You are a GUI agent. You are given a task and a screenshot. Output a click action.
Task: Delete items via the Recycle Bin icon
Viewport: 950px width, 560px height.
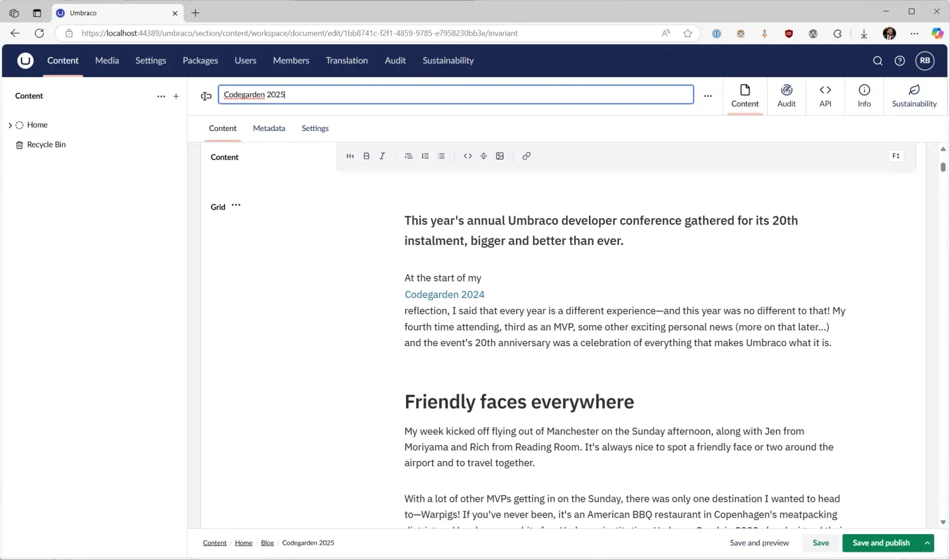coord(20,144)
